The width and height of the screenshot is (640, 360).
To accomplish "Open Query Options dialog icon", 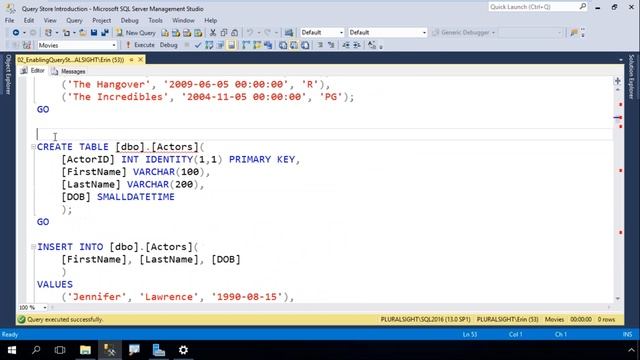I will (220, 45).
